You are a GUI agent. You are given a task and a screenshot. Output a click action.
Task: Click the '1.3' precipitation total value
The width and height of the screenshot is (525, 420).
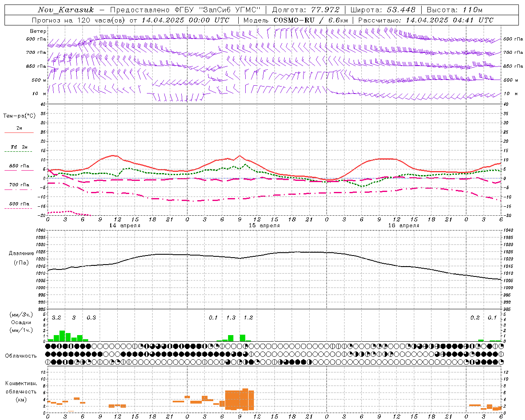point(231,318)
